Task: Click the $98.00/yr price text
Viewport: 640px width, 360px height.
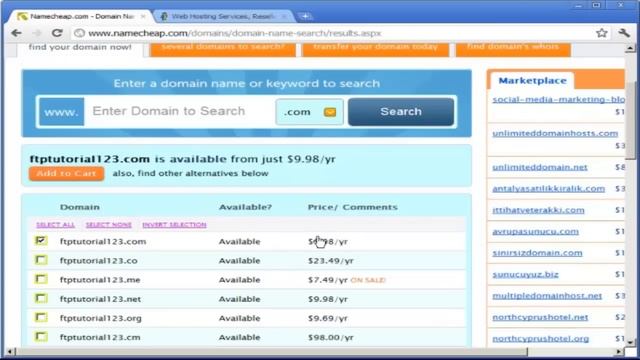Action: point(331,337)
